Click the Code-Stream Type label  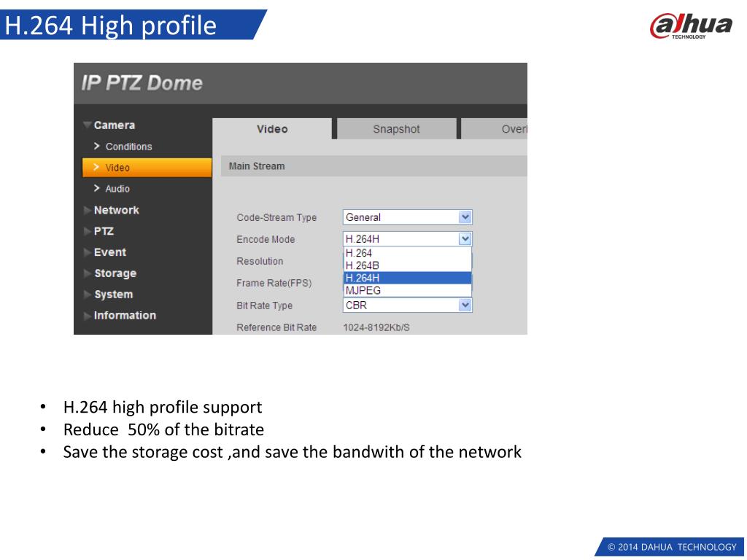point(276,217)
